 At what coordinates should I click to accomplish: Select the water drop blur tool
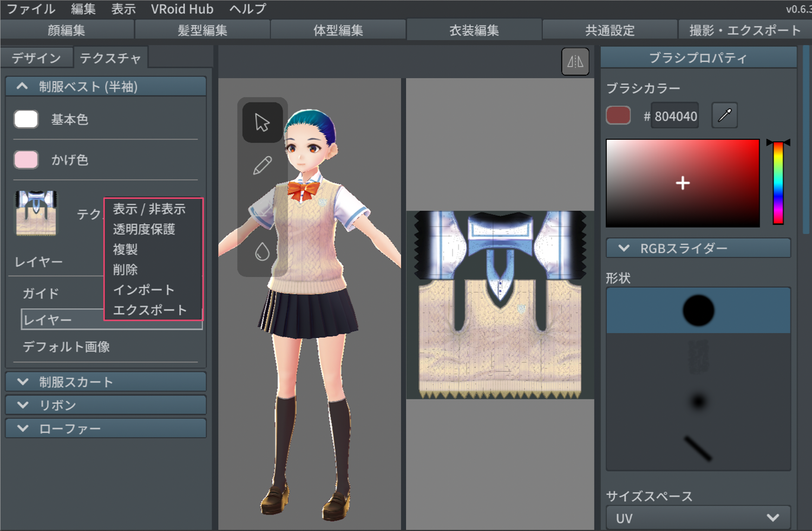[x=263, y=251]
